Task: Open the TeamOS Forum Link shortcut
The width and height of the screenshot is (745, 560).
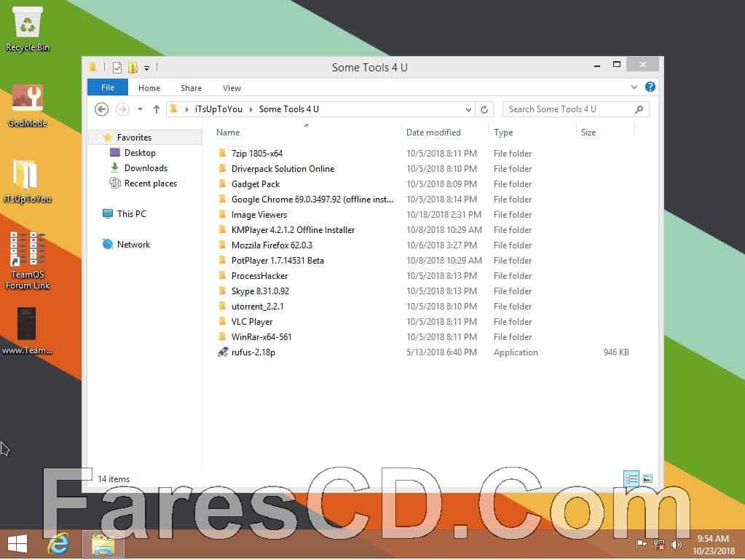Action: pyautogui.click(x=27, y=260)
